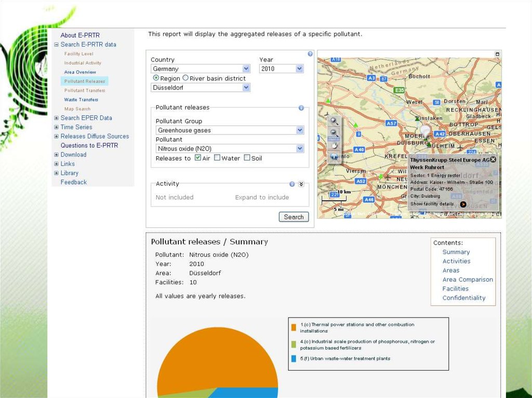
Task: Select the pan hand tool on map
Action: click(x=334, y=145)
